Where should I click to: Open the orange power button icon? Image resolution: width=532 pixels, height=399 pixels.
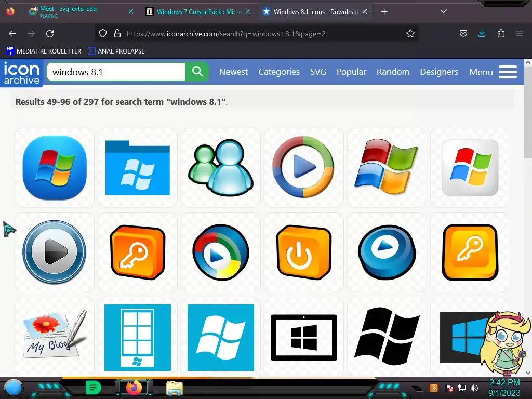tap(303, 252)
